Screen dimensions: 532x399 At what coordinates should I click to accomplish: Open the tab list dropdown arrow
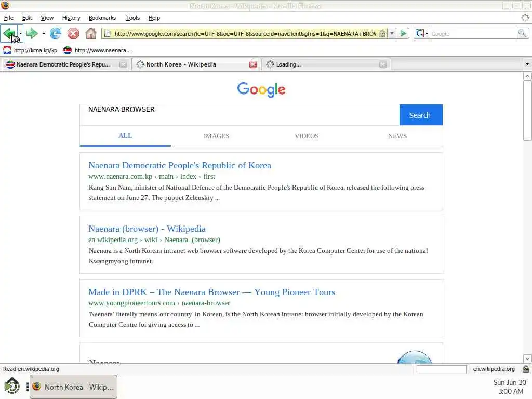[527, 64]
